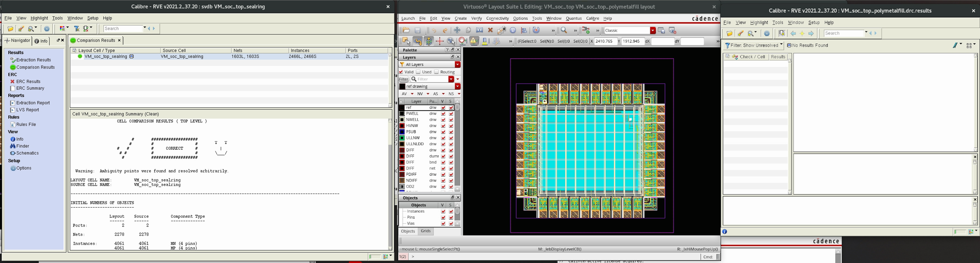Click the open folder icon in the Calibre svdb window
980x263 pixels.
point(10,29)
